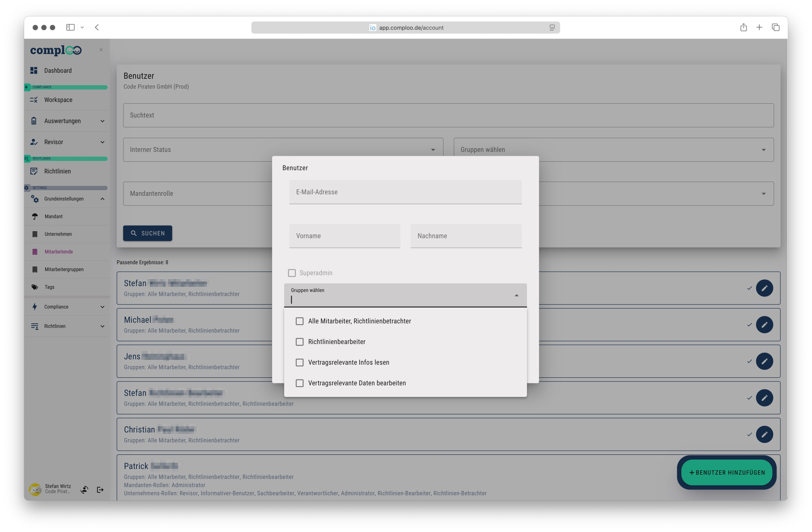
Task: Open the Dashboard icon in sidebar
Action: click(34, 71)
